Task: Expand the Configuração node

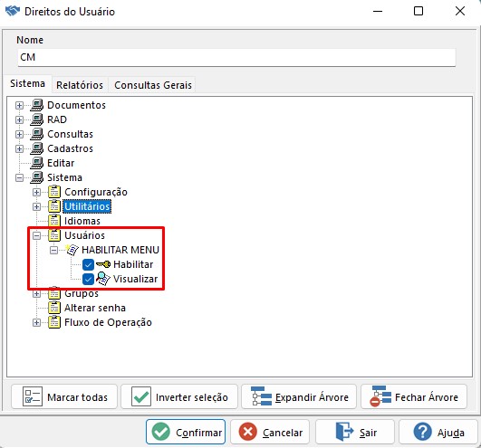Action: tap(36, 192)
